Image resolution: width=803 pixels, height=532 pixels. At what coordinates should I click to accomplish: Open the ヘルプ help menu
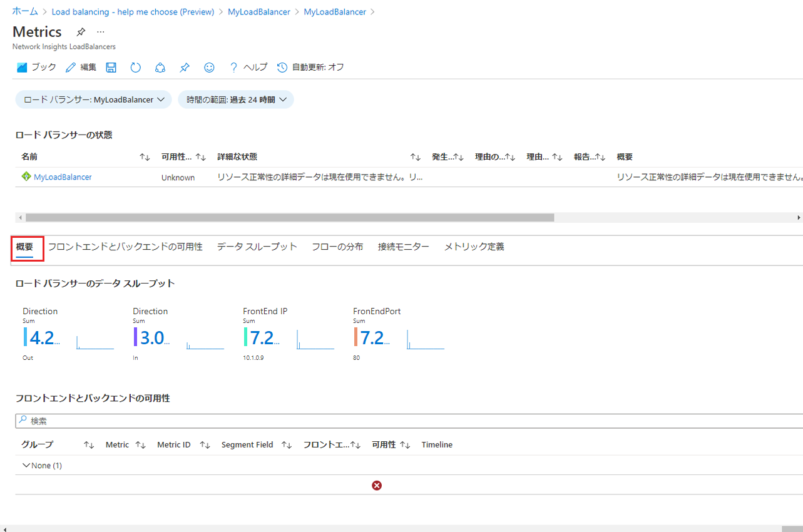pyautogui.click(x=248, y=68)
